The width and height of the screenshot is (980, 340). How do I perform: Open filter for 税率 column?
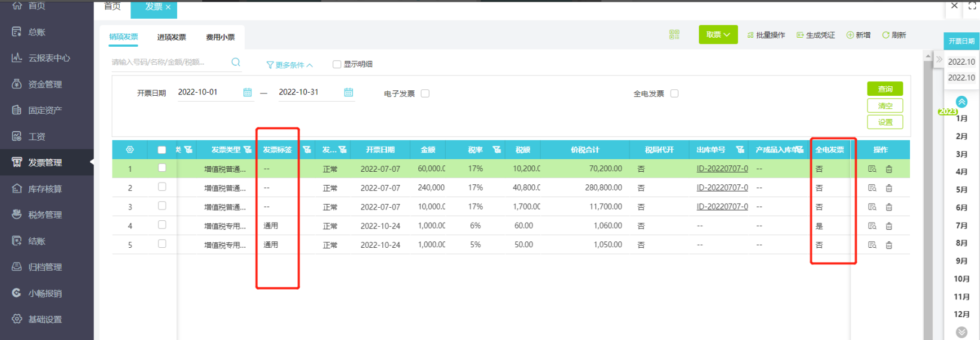pyautogui.click(x=497, y=150)
